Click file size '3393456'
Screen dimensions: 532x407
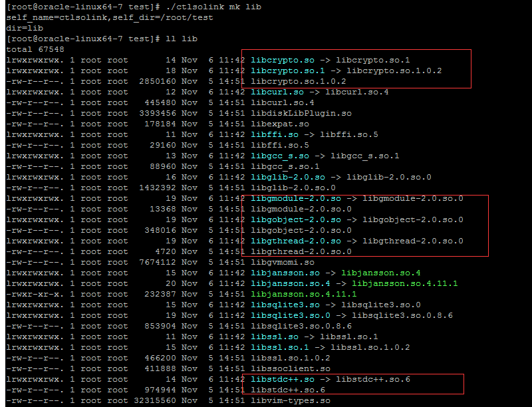pos(158,113)
